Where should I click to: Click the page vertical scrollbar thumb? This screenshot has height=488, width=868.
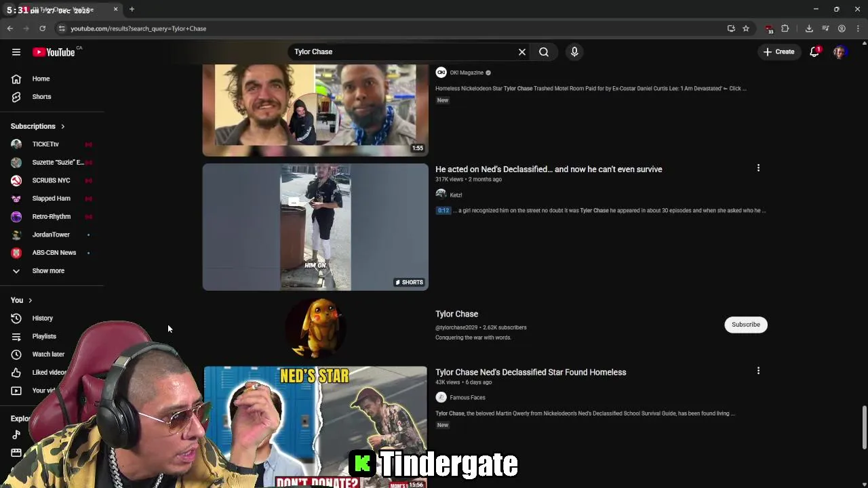click(864, 427)
